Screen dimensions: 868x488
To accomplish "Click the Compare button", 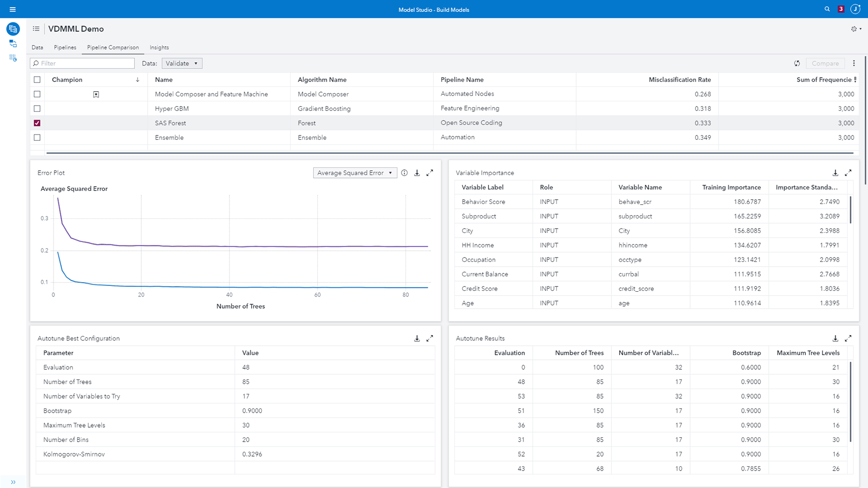I will coord(825,63).
